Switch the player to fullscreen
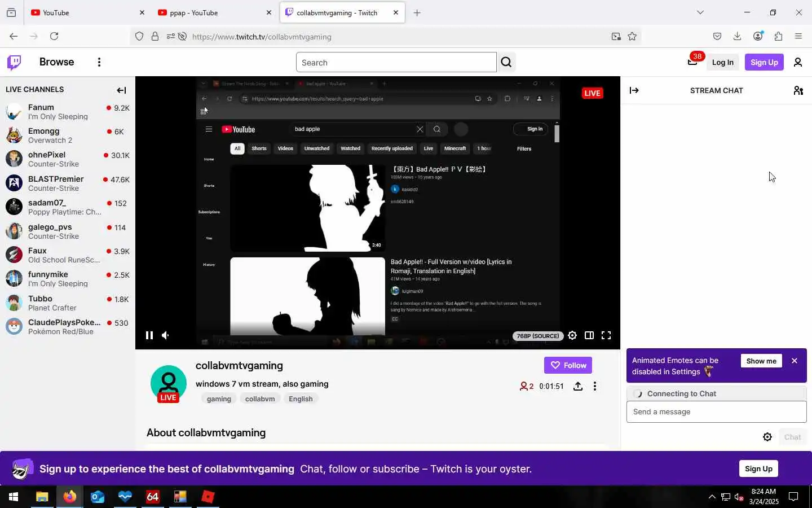This screenshot has width=812, height=508. coord(606,335)
